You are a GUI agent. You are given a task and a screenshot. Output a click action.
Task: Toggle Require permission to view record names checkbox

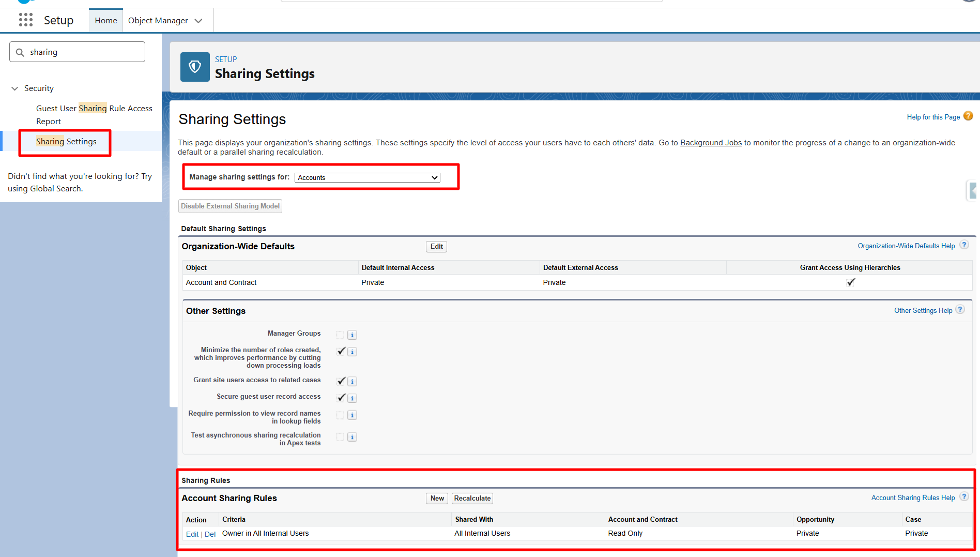pos(340,415)
